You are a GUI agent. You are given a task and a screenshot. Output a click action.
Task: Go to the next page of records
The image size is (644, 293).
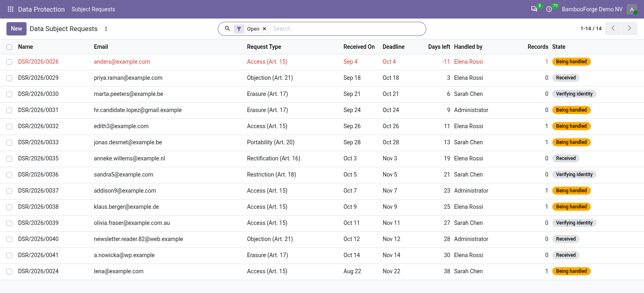click(x=630, y=28)
